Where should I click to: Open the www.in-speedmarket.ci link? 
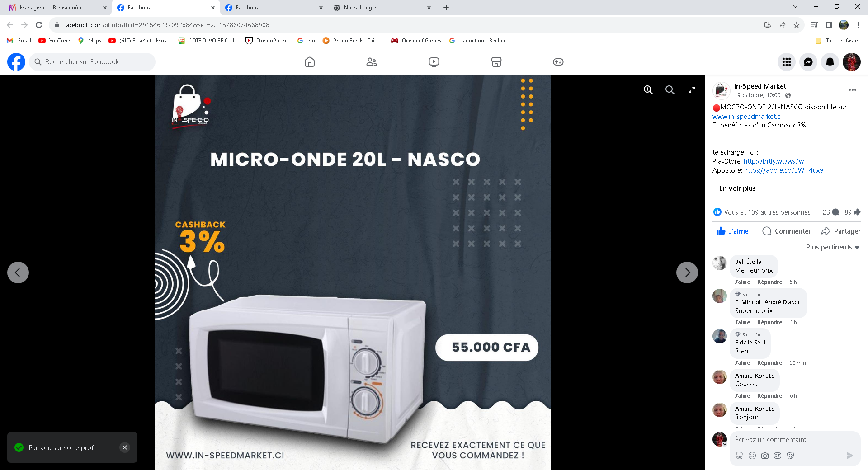coord(747,117)
